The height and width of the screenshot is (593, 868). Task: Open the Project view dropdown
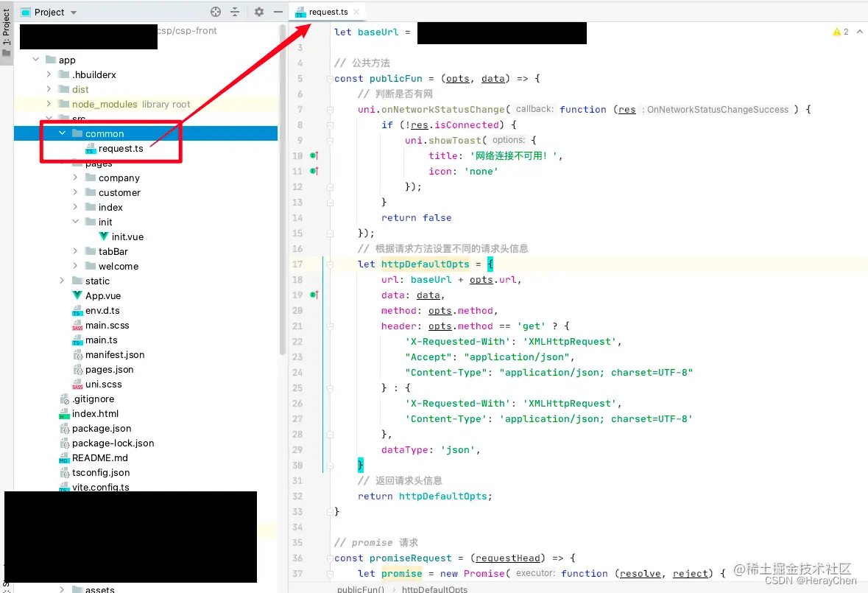pyautogui.click(x=74, y=13)
